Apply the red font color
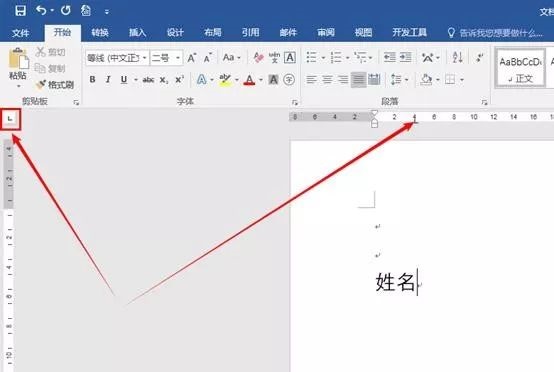This screenshot has height=372, width=554. pos(249,79)
